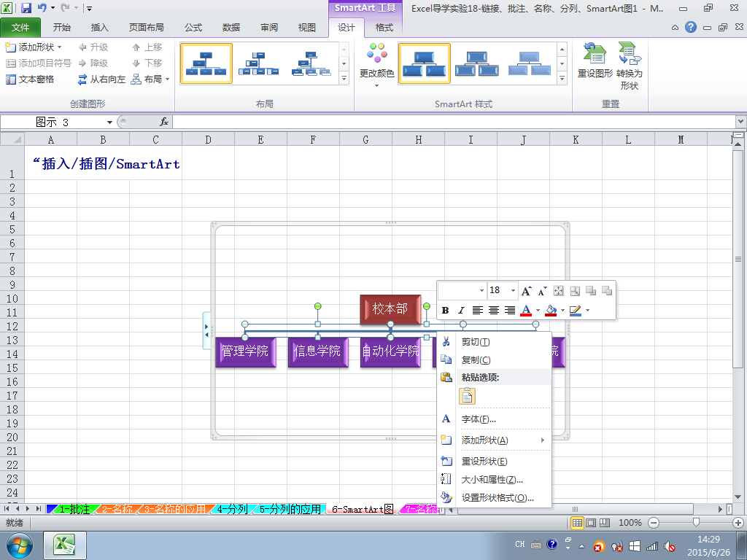The width and height of the screenshot is (747, 560).
Task: Open Size and Properties (大小和属性)
Action: point(494,480)
